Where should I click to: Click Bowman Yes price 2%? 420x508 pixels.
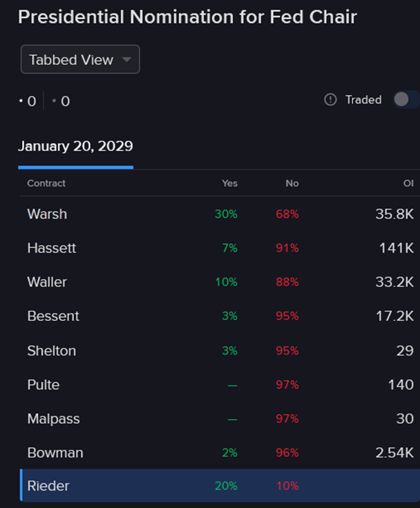[x=230, y=453]
